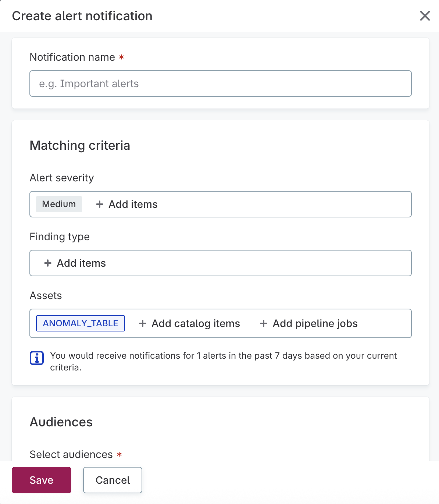Dismiss the dialog using the X icon
The image size is (439, 504).
tap(425, 16)
